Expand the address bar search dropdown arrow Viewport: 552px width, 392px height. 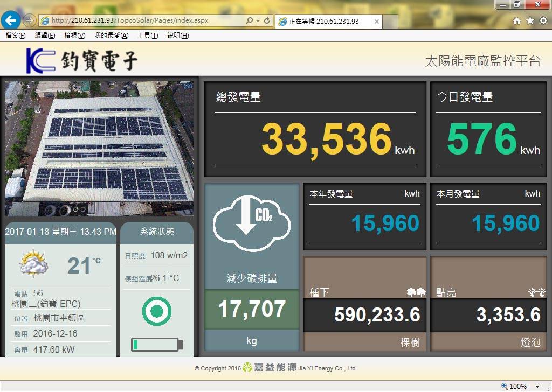point(258,20)
